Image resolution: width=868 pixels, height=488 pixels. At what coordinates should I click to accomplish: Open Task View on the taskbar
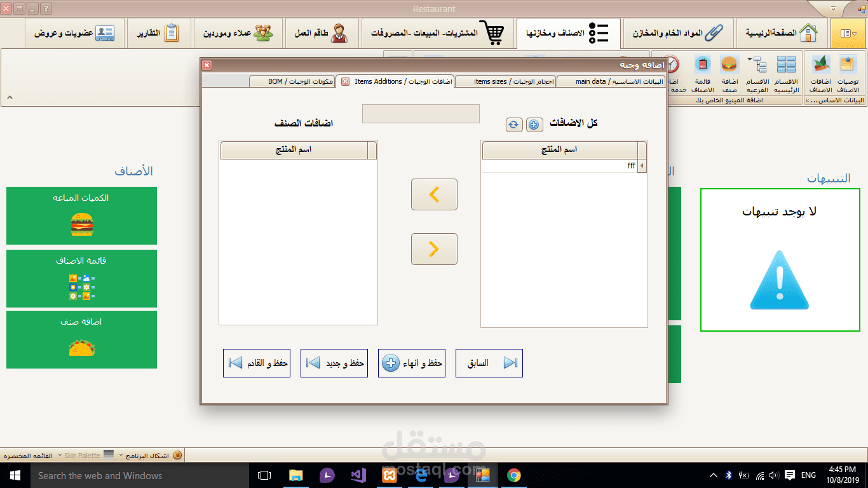[x=264, y=475]
